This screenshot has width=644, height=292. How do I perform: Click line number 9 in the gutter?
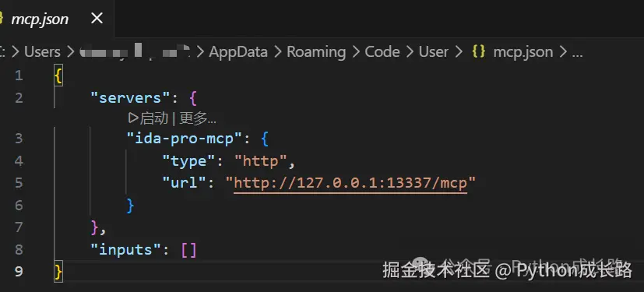tap(19, 272)
